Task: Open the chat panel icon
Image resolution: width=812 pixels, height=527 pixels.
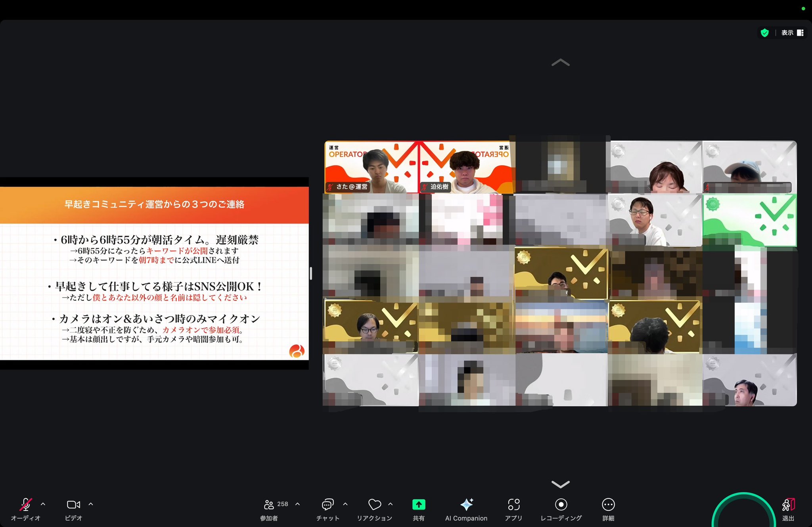Action: pos(327,504)
